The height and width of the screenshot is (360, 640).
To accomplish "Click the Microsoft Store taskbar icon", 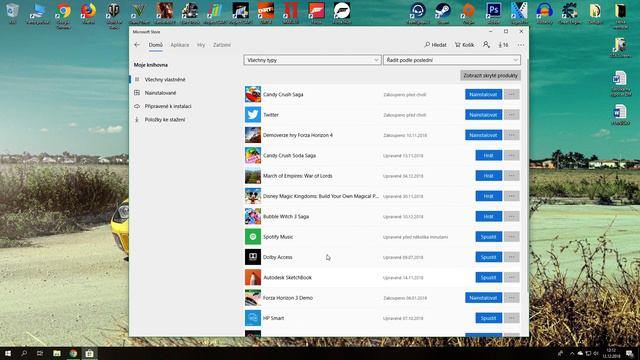I will 89,353.
